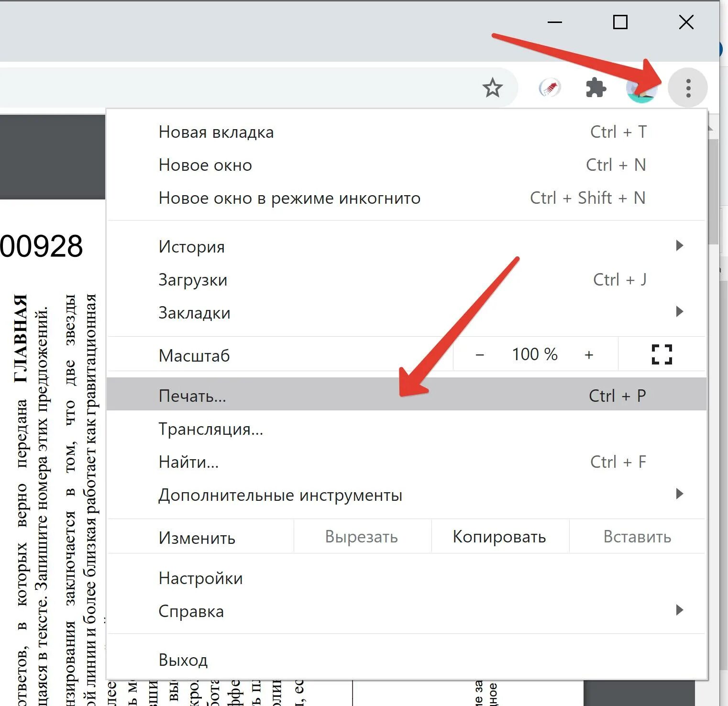Decrease zoom with the minus button
Image resolution: width=728 pixels, height=706 pixels.
point(480,355)
